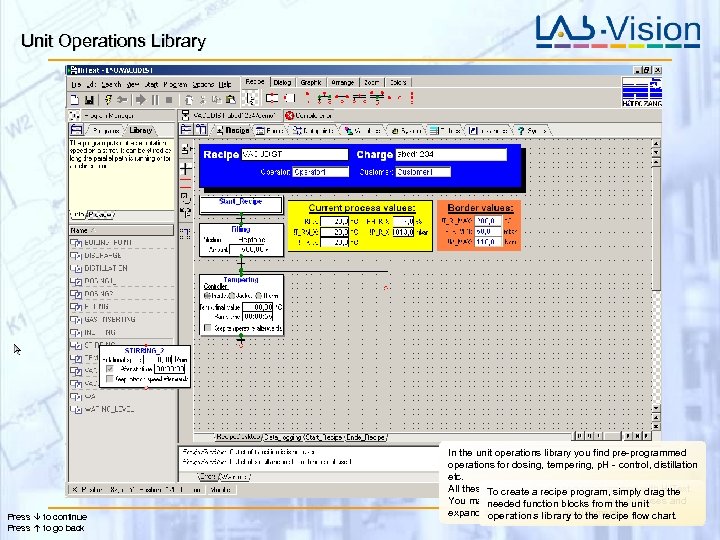
Task: Click the Operator input field
Action: [x=321, y=172]
